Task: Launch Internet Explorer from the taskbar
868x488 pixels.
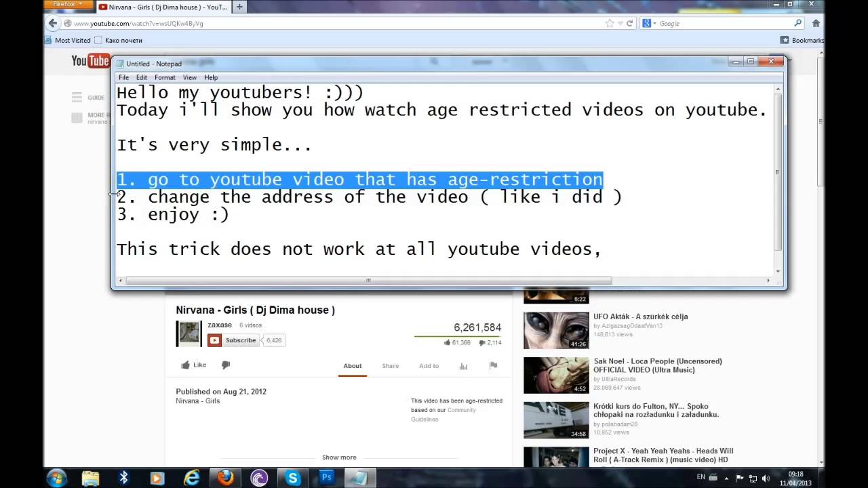Action: tap(192, 479)
